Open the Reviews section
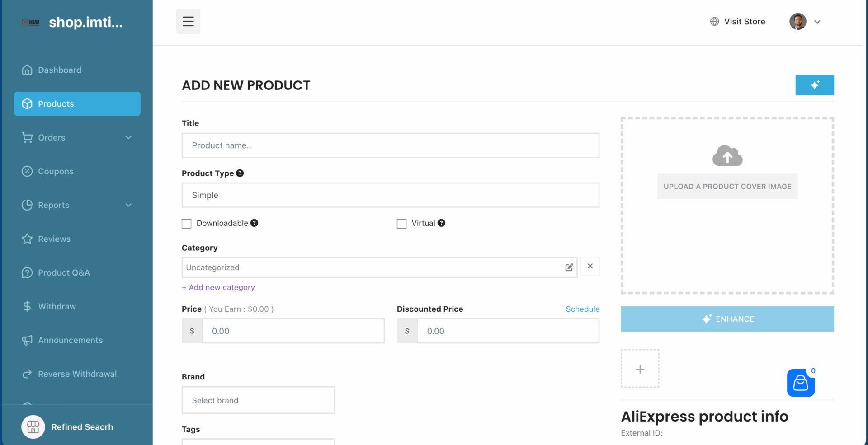 pos(54,239)
